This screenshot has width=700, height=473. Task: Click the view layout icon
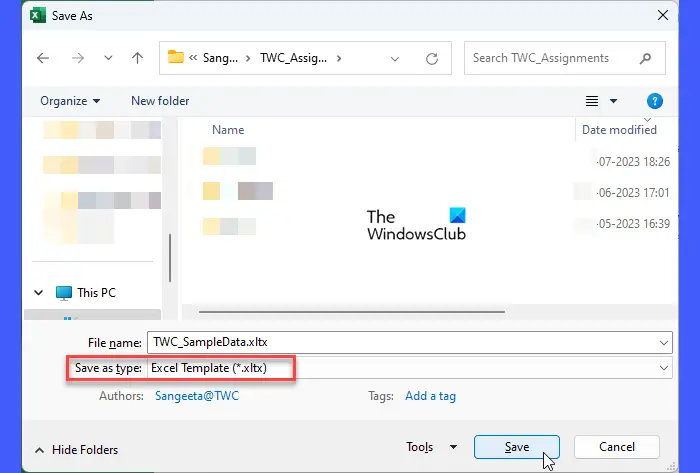point(592,101)
